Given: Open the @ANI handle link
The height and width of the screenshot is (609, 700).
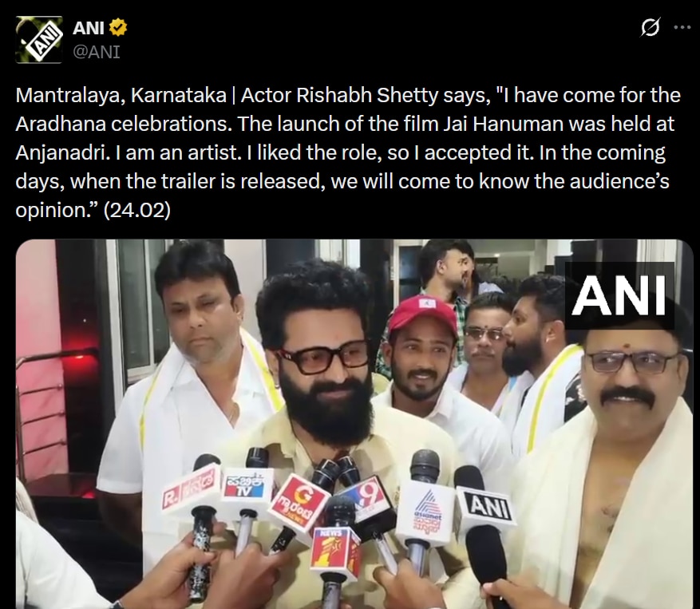Looking at the screenshot, I should (97, 52).
